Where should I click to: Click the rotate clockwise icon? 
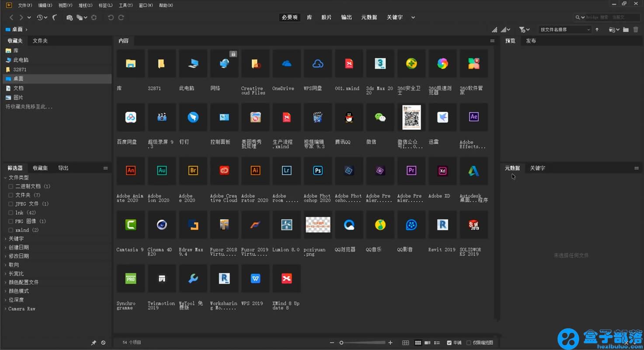[x=121, y=17]
